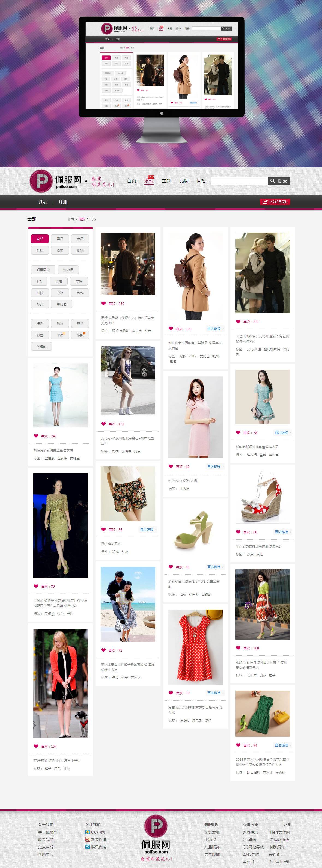Go to the 品牌 navigation tab
Image resolution: width=322 pixels, height=868 pixels.
click(x=184, y=181)
